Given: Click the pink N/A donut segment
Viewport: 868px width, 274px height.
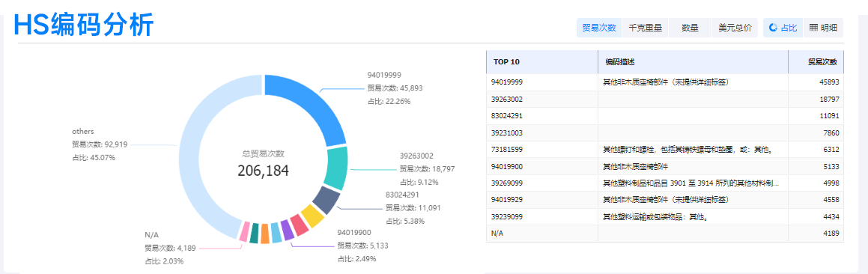Looking at the screenshot, I should (x=243, y=231).
